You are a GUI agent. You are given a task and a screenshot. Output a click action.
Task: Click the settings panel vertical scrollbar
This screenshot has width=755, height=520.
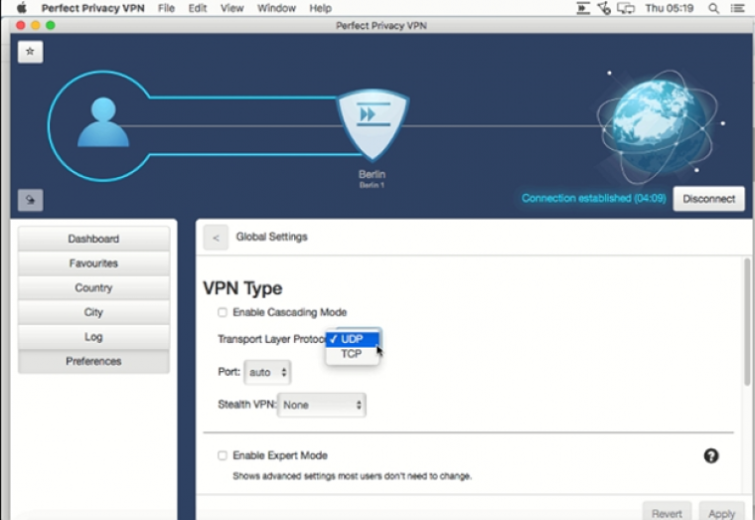click(747, 322)
